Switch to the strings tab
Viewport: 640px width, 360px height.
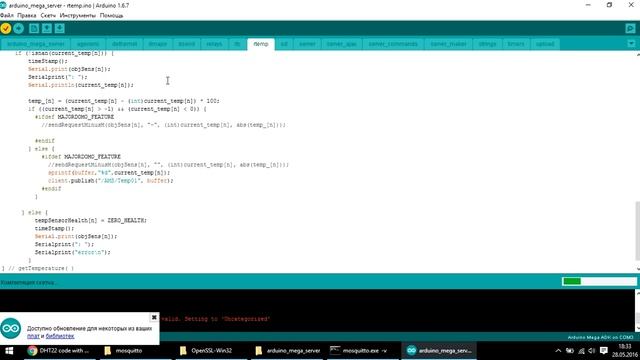pos(488,44)
